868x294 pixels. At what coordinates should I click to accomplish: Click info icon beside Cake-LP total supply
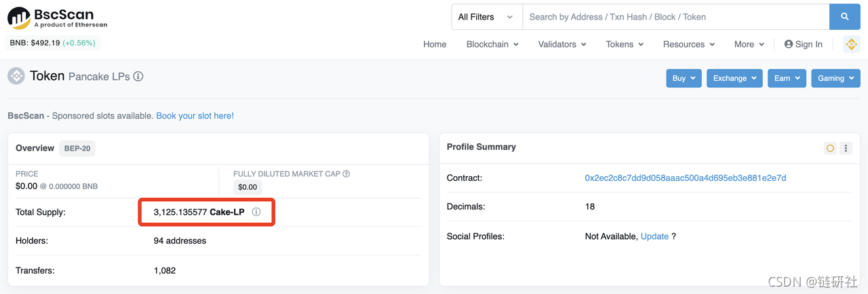(x=256, y=212)
